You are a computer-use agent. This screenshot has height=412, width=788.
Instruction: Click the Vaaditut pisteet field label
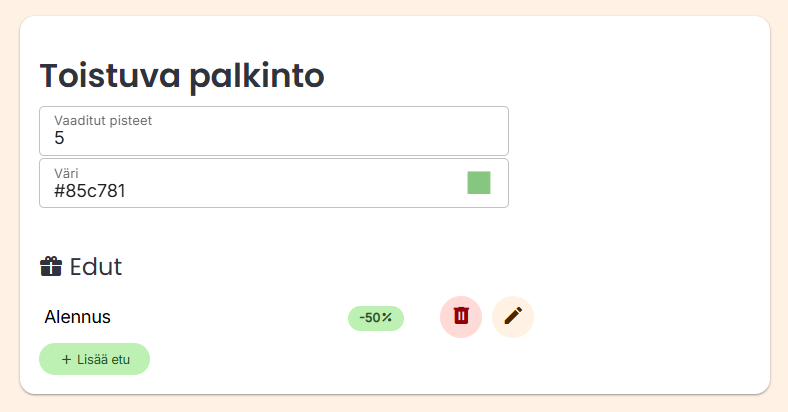tap(103, 121)
